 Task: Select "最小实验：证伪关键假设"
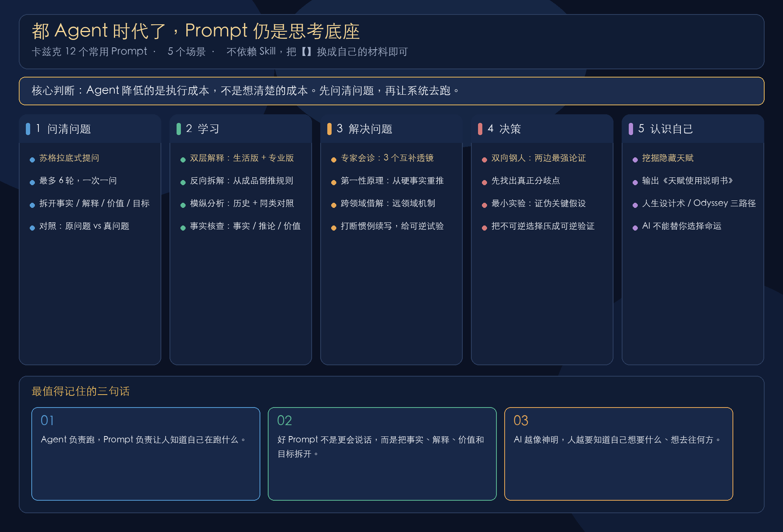[539, 204]
